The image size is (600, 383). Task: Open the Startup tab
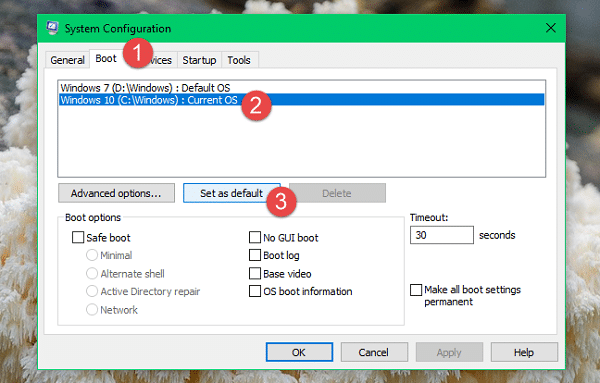[x=199, y=60]
